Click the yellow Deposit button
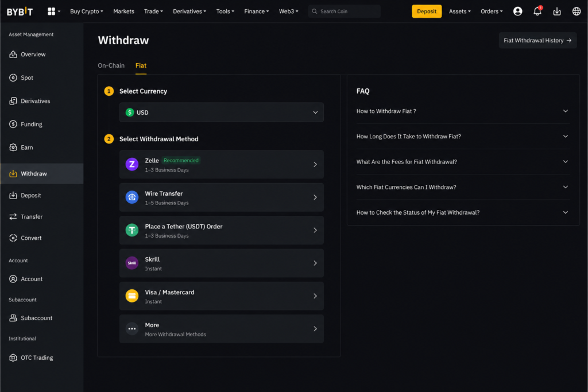This screenshot has height=392, width=588. pyautogui.click(x=427, y=11)
